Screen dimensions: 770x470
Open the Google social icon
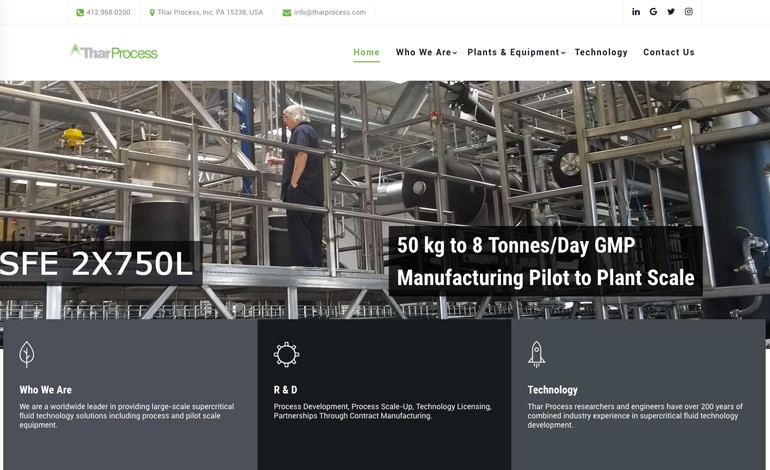653,12
